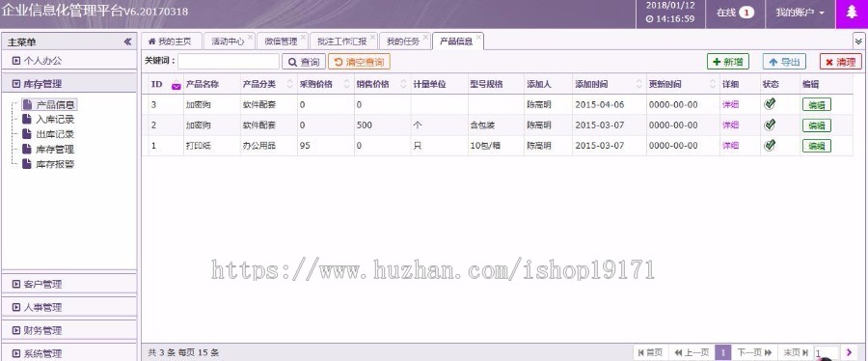The width and height of the screenshot is (868, 361).
Task: Close the 活动中心 tab
Action: 250,37
